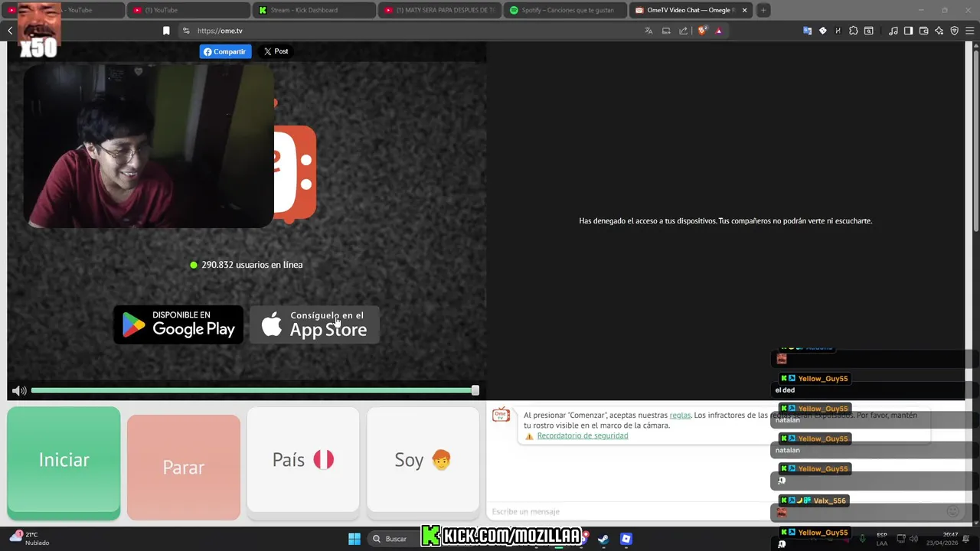Click the volume slider handle
Image resolution: width=980 pixels, height=551 pixels.
(475, 390)
